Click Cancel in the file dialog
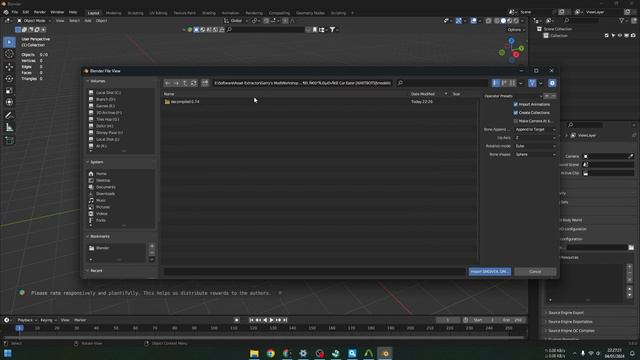The image size is (640, 360). (535, 271)
